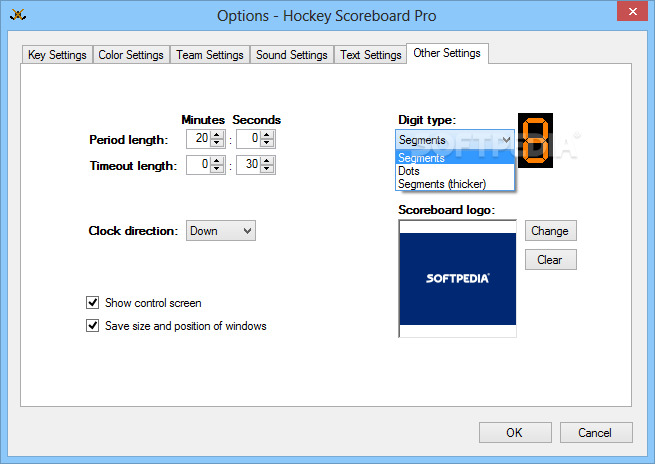Discard changes with the Cancel button
The image size is (655, 464).
[x=596, y=432]
